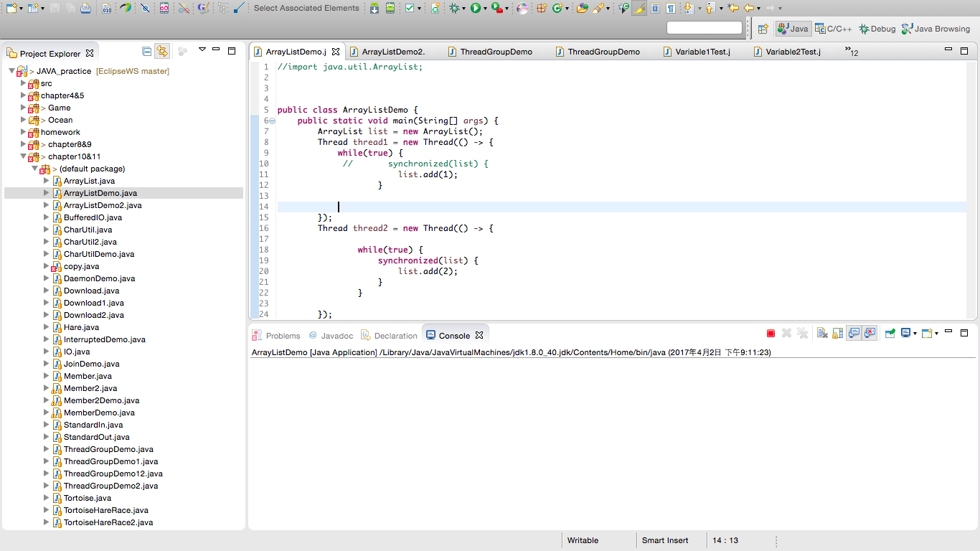Switch to the ArrayListDemo2. editor tab

pos(393,52)
